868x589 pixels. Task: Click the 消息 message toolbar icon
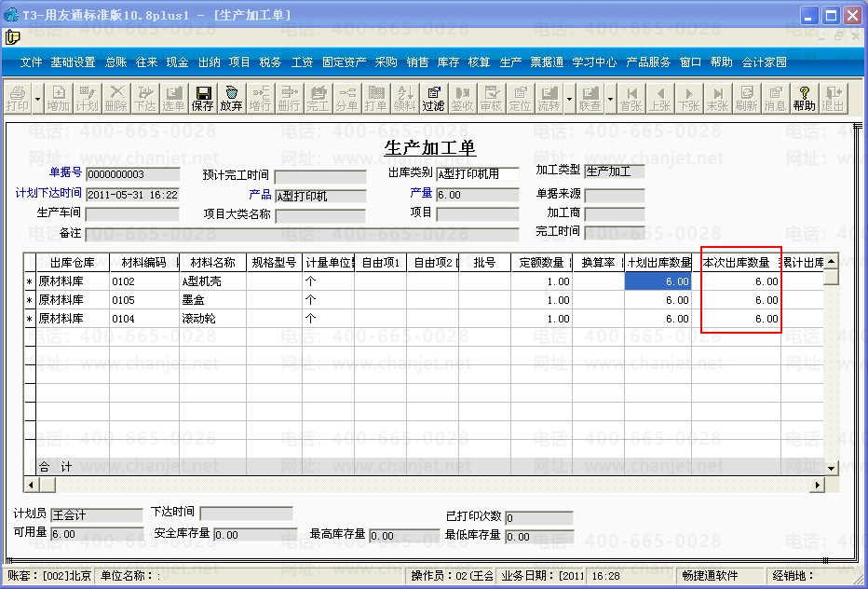775,98
